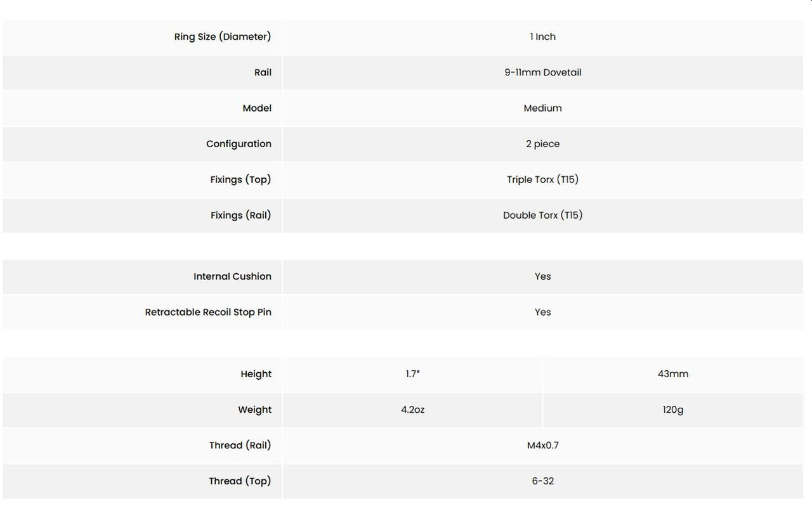Select the Triple Torx (T15) value
812x518 pixels.
pyautogui.click(x=542, y=179)
